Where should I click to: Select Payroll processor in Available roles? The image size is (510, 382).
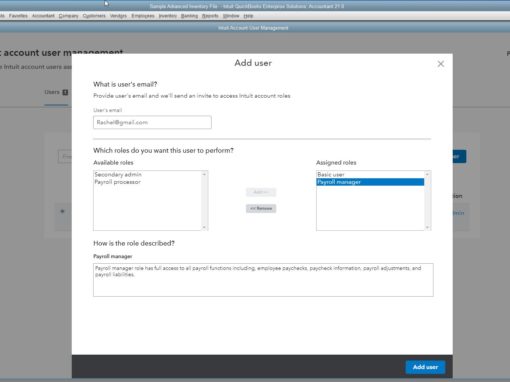(x=117, y=182)
